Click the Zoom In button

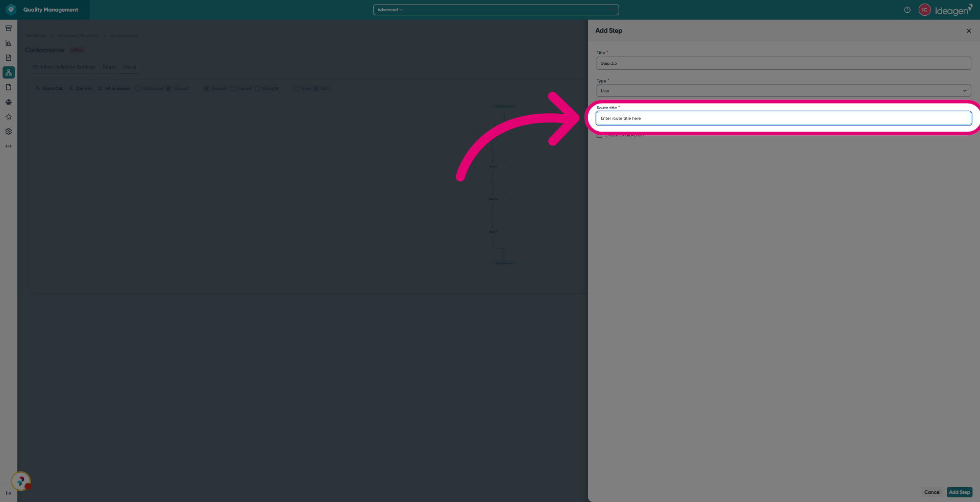(81, 88)
